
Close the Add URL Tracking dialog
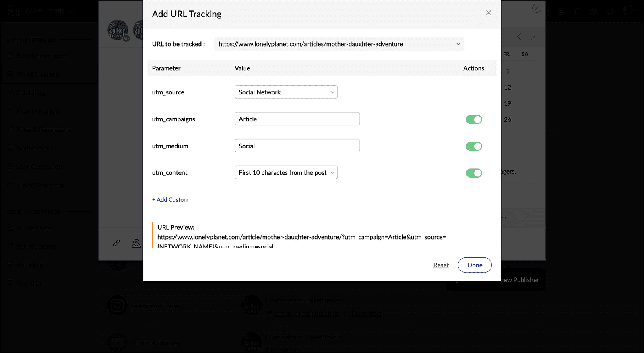(489, 13)
